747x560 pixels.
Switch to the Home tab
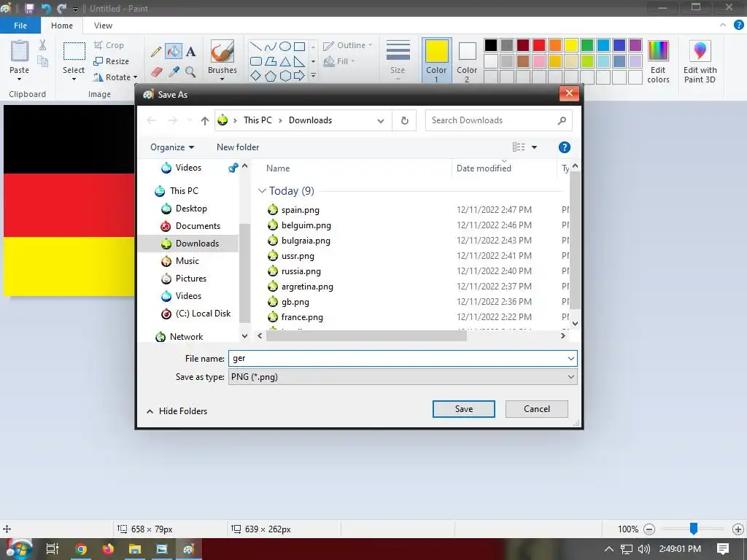tap(62, 26)
